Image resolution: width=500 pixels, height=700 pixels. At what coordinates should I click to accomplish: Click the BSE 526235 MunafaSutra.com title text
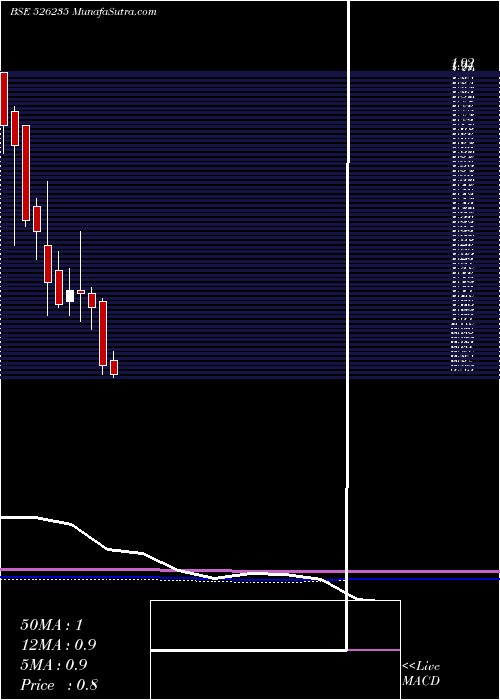(83, 12)
